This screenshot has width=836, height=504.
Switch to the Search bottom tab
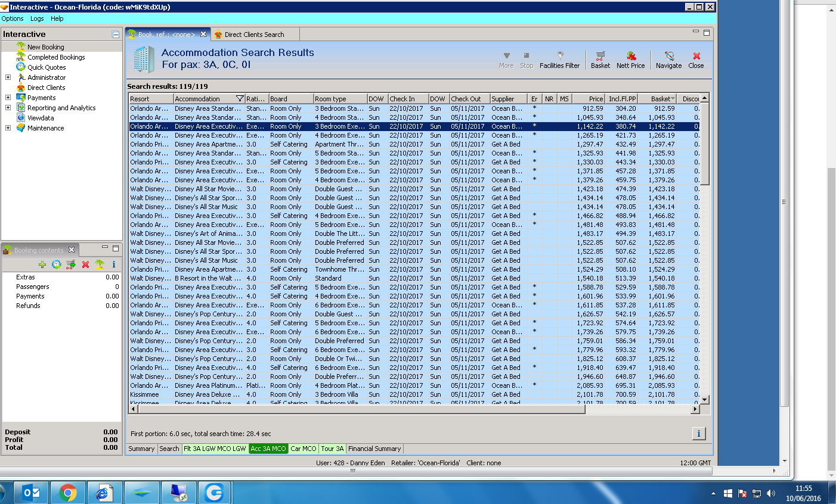point(169,449)
